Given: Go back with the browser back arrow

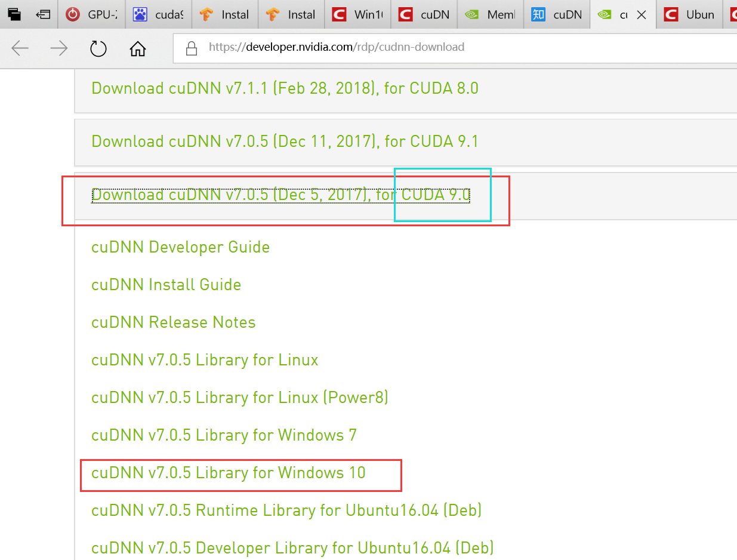Looking at the screenshot, I should click(20, 48).
